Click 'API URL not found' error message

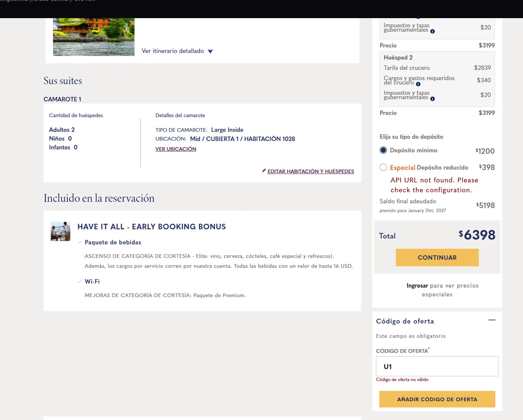[x=434, y=185]
